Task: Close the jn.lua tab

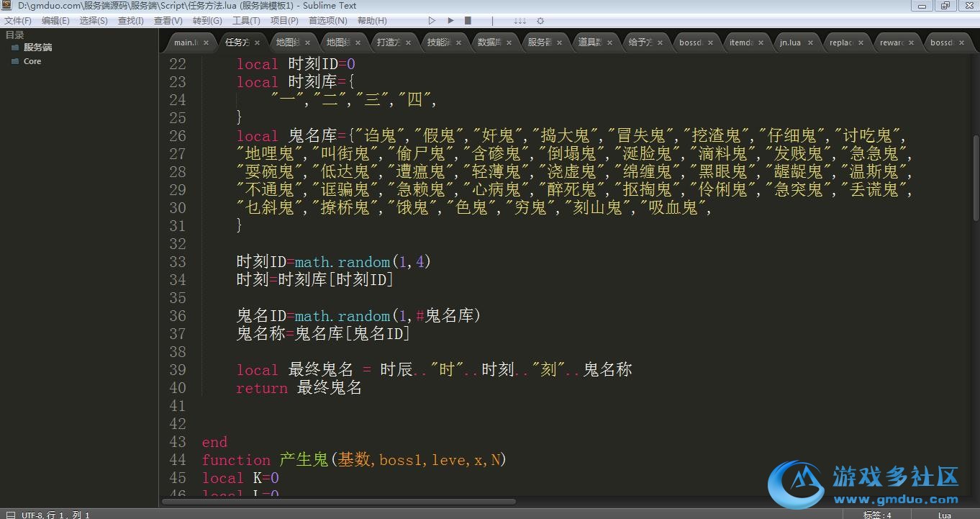Action: pos(810,42)
